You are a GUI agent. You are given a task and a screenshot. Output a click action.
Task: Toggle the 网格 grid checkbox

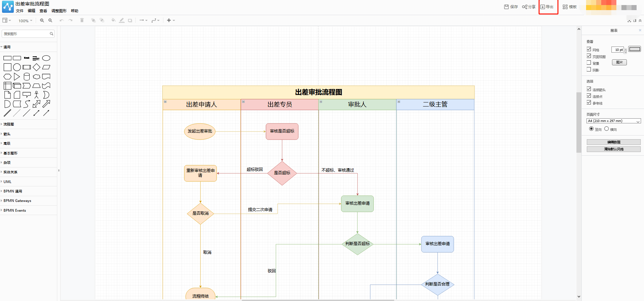click(x=589, y=49)
